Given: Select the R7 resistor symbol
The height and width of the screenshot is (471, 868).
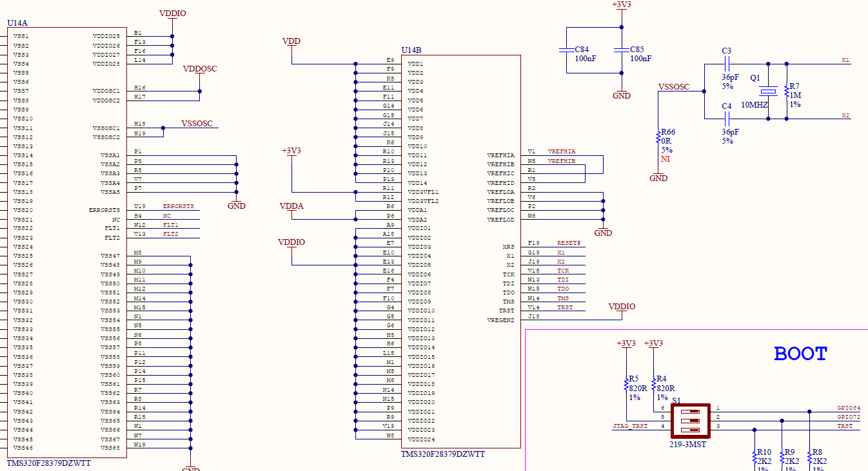Looking at the screenshot, I should click(x=787, y=91).
